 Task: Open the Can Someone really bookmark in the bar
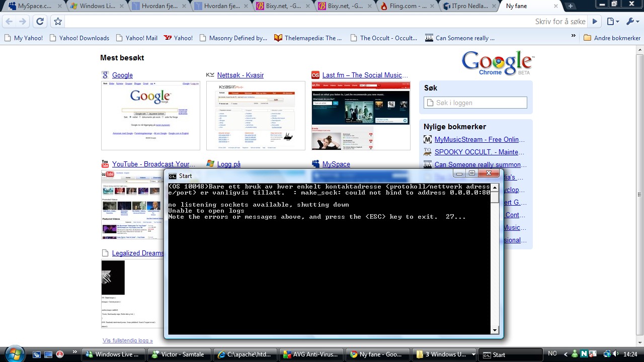pos(460,38)
